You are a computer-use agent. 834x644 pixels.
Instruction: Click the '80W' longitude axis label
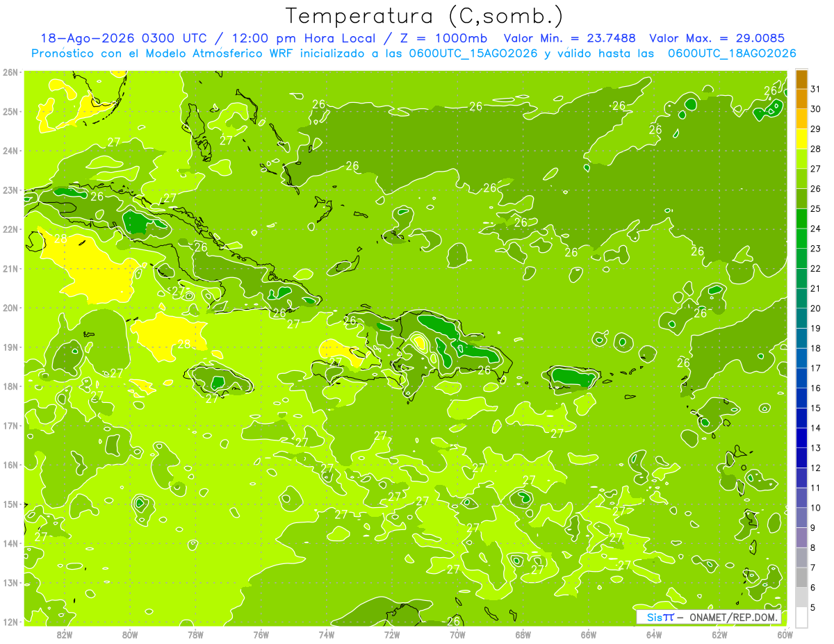click(x=130, y=634)
